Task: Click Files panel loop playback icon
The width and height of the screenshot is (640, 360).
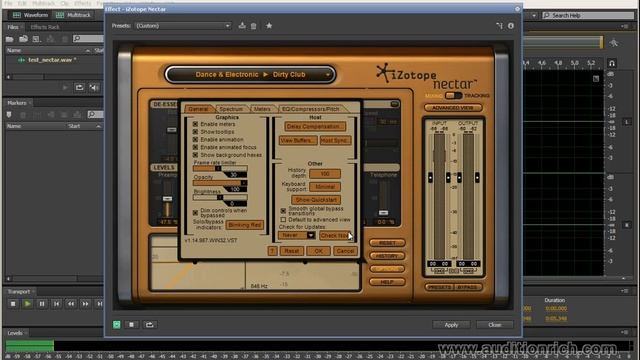Action: (x=79, y=87)
